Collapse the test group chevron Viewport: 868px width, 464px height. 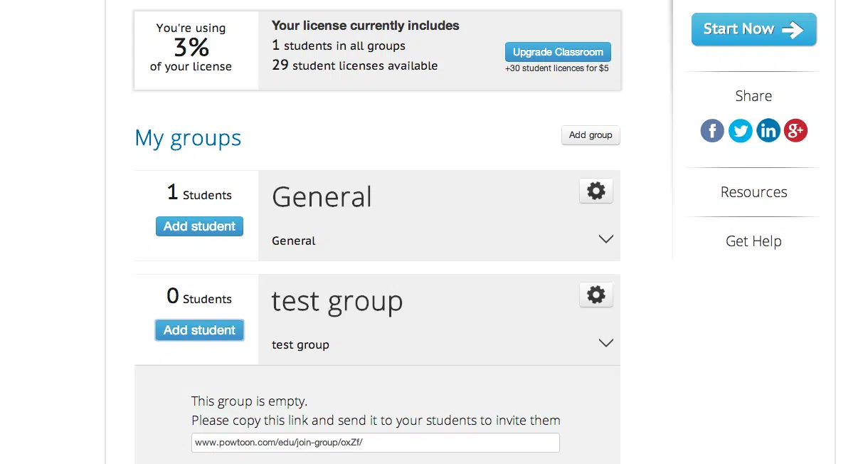606,343
